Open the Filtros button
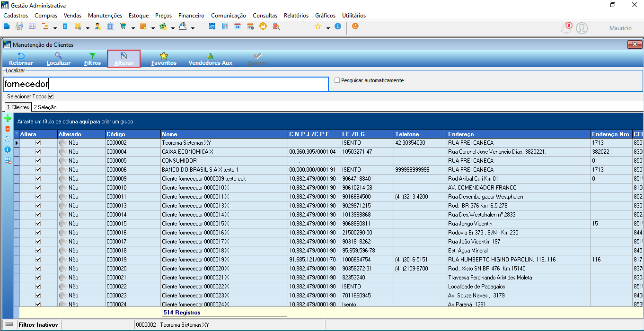 pos(92,59)
